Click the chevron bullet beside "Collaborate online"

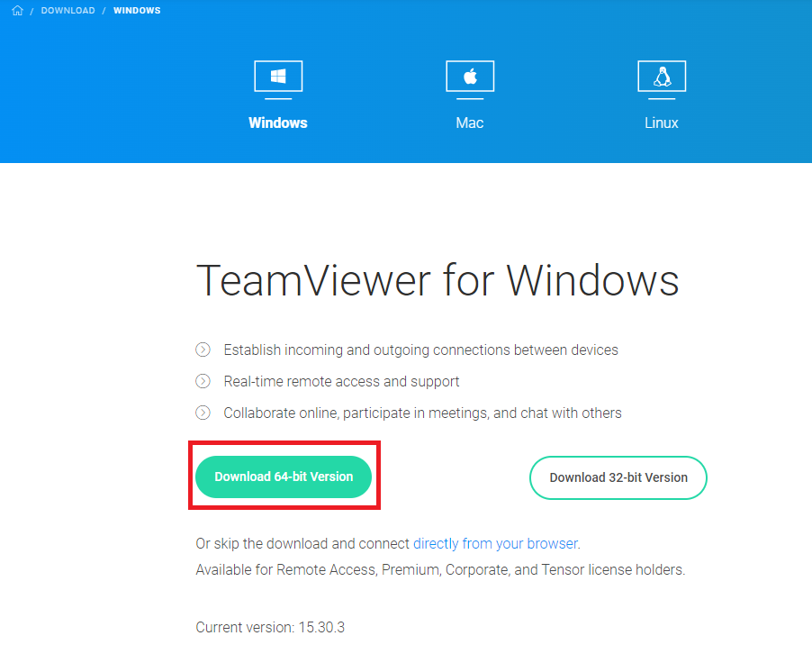(x=203, y=413)
